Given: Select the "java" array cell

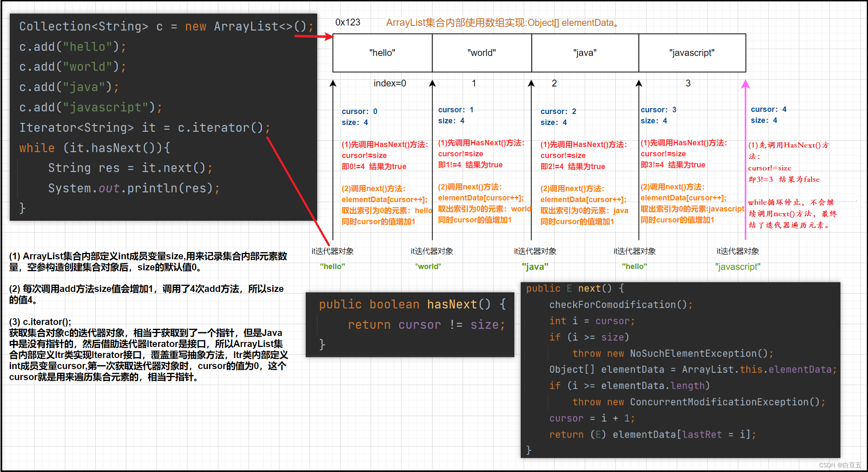Looking at the screenshot, I should pos(585,53).
